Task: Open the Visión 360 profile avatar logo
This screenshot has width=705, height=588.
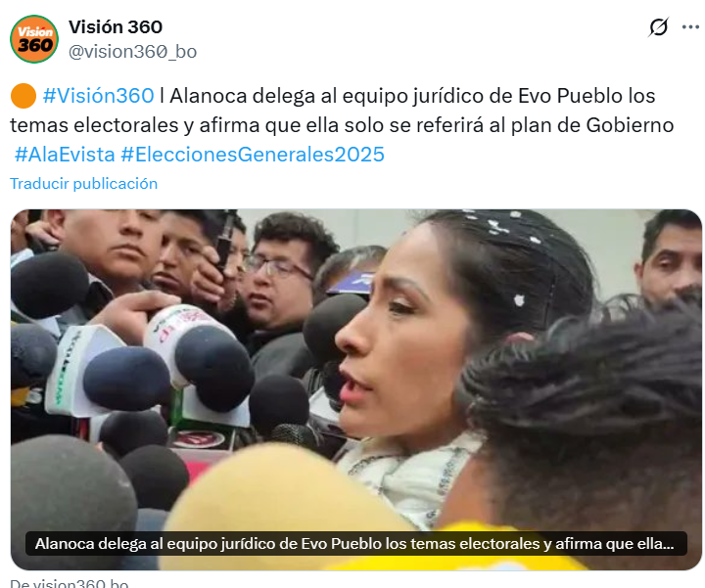Action: tap(34, 39)
